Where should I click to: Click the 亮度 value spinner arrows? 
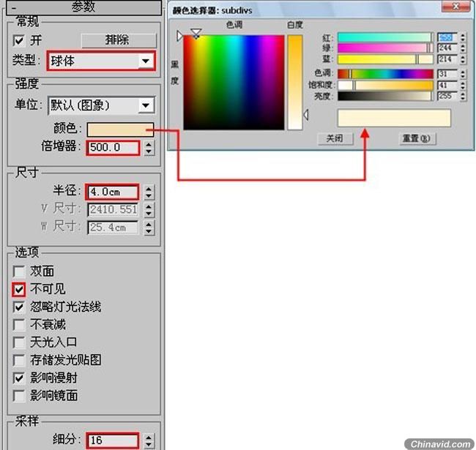coord(463,96)
